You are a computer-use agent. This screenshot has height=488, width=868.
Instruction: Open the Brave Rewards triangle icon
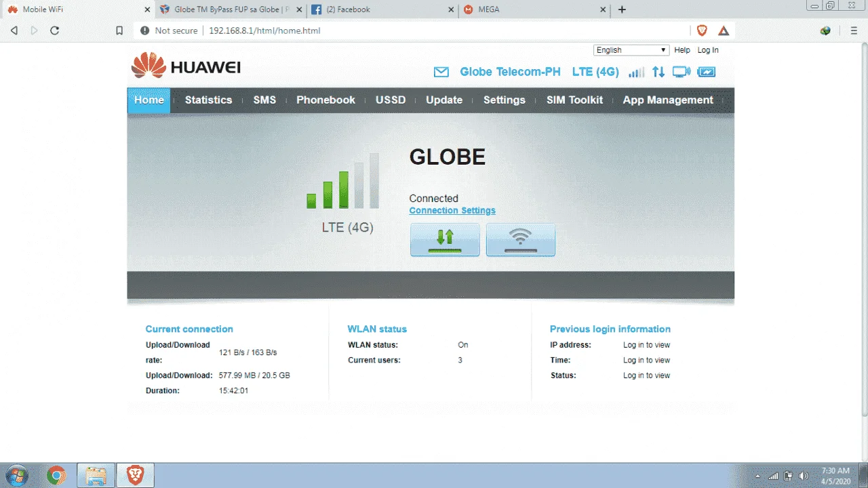tap(724, 30)
